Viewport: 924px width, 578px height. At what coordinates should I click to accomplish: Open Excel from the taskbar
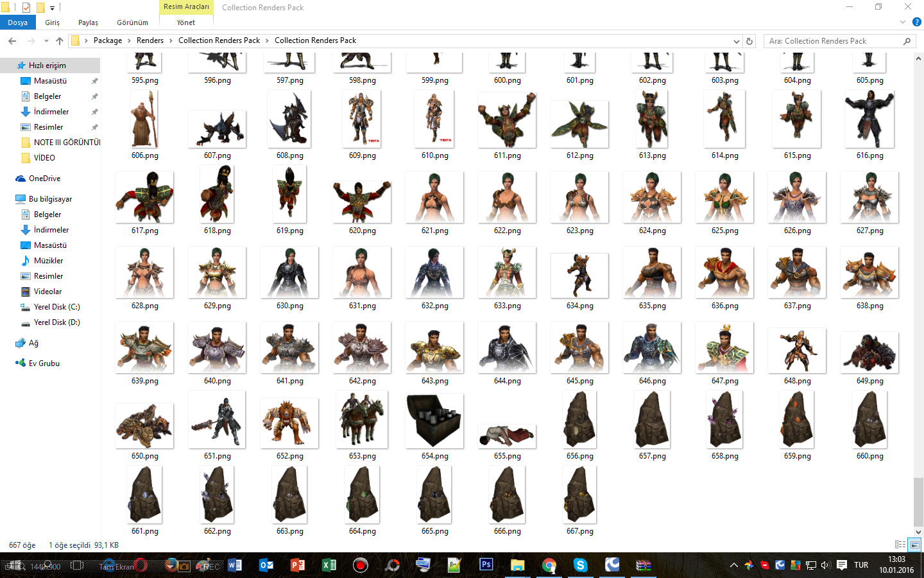pyautogui.click(x=329, y=565)
